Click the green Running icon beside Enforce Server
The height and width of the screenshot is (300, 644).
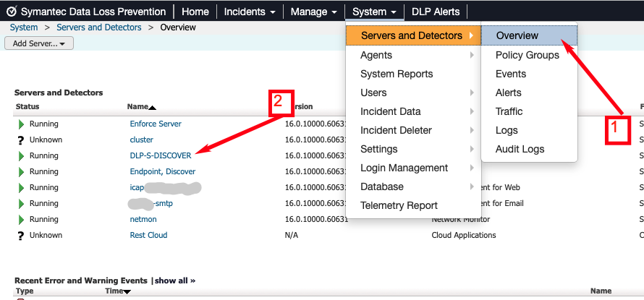tap(21, 124)
